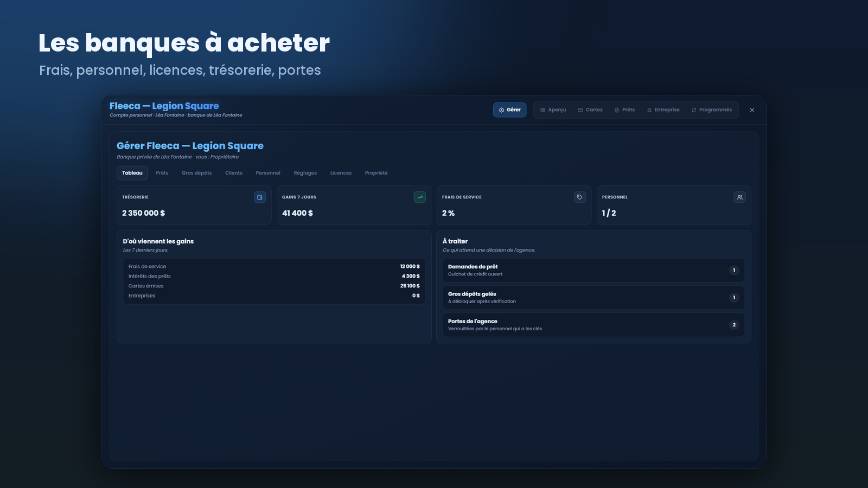Click the Frais de service value 2 %
Screen dimensions: 868x488
[449, 213]
